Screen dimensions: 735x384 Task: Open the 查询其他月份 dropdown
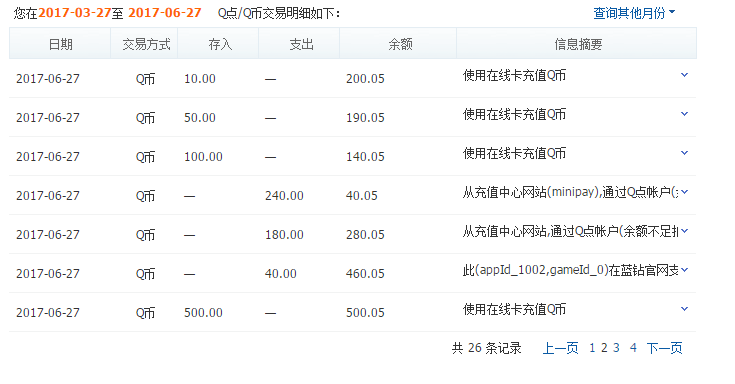click(634, 13)
